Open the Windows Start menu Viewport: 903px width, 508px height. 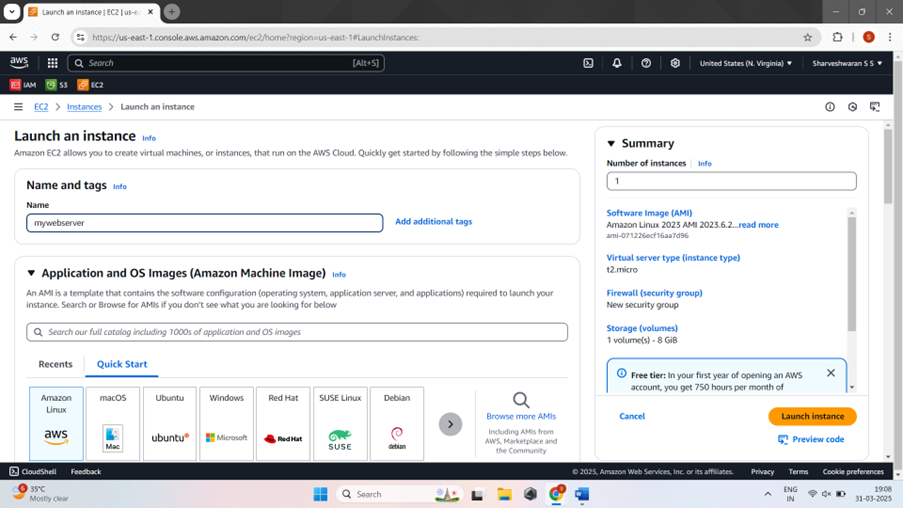(320, 494)
